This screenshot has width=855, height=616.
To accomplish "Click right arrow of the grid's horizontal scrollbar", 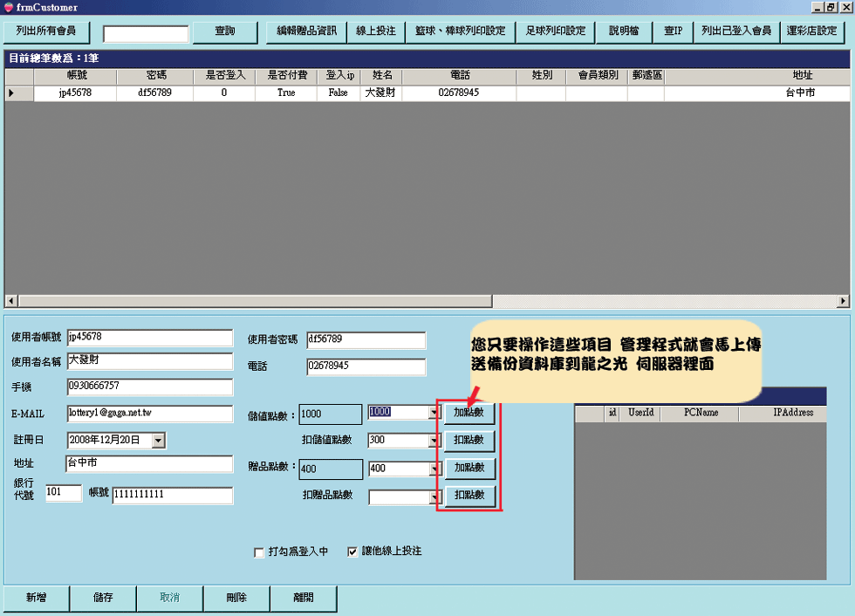I will (843, 301).
